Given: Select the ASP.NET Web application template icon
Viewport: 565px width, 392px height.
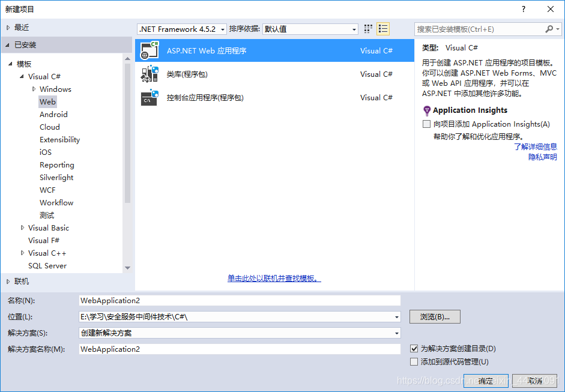Looking at the screenshot, I should tap(150, 50).
